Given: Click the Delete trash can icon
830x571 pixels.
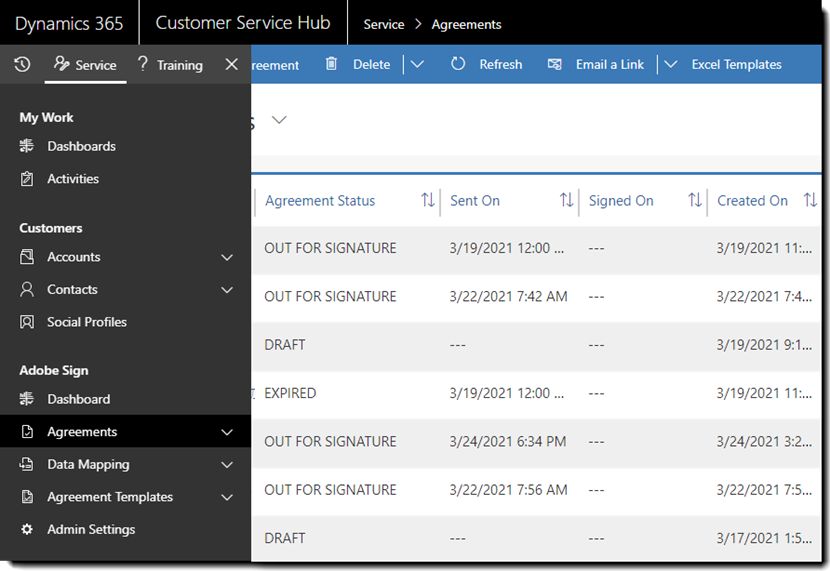Looking at the screenshot, I should point(331,64).
